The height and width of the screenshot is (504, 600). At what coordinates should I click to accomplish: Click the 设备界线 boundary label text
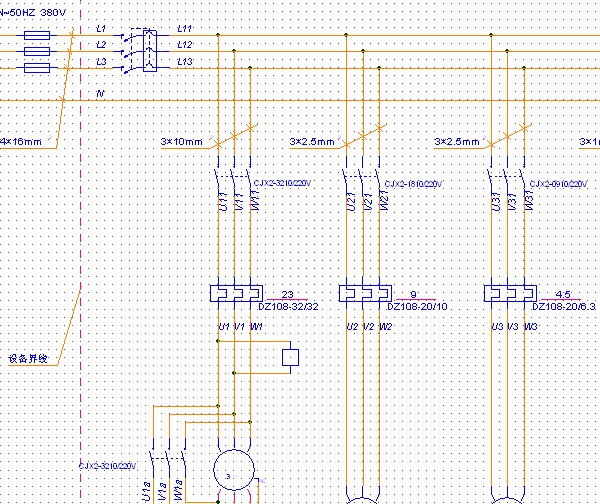tap(28, 358)
